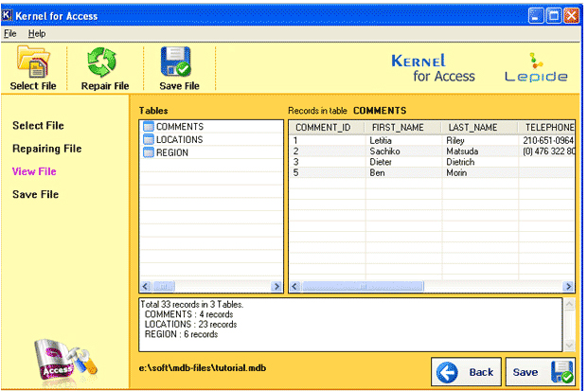The image size is (588, 391).
Task: Click the COMMENTS table icon
Action: (149, 127)
